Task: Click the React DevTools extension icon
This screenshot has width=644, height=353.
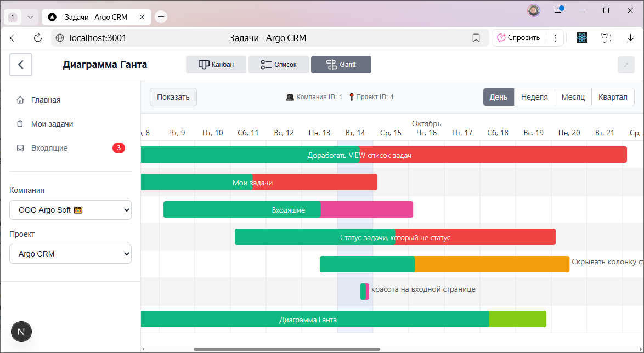Action: point(582,38)
